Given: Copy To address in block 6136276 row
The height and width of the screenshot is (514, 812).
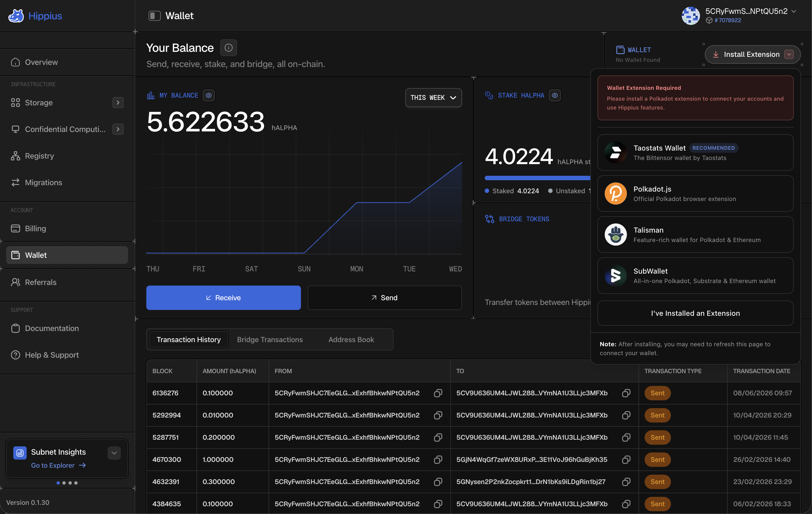Looking at the screenshot, I should [x=626, y=393].
